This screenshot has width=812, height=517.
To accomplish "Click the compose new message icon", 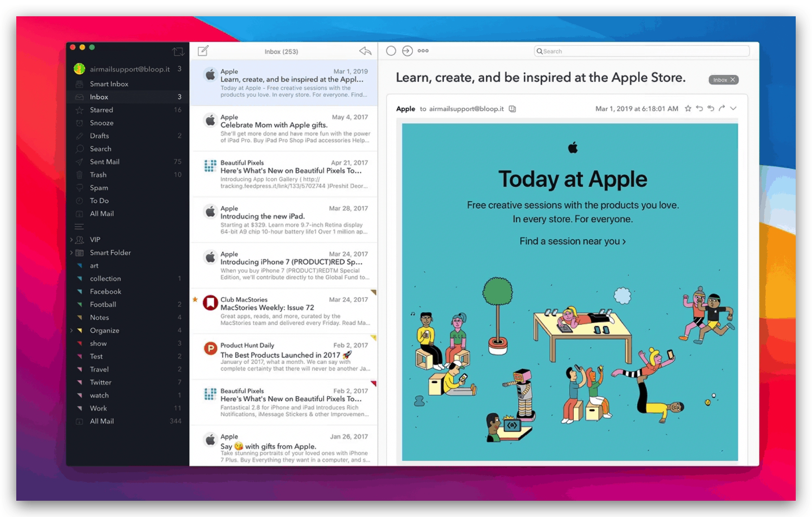I will 203,51.
